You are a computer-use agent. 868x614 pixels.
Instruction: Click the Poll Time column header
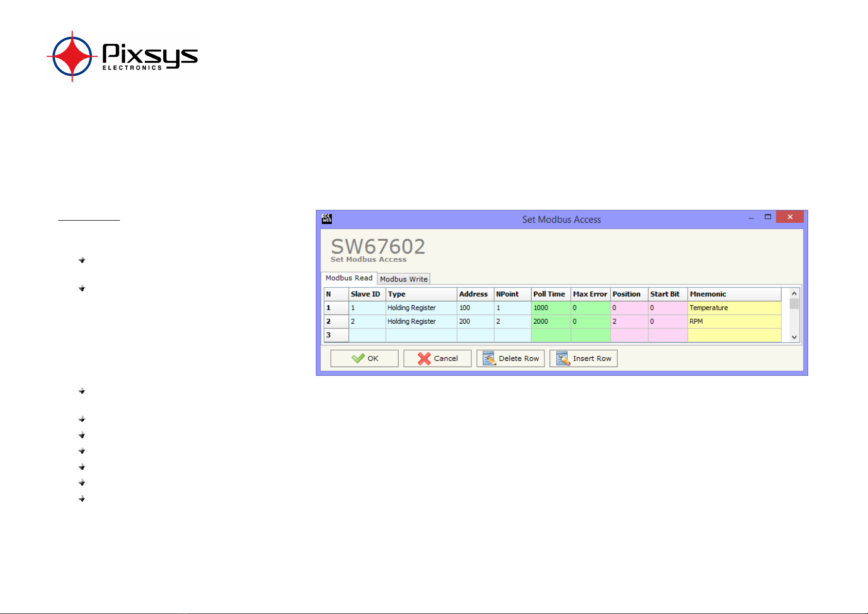pos(551,294)
